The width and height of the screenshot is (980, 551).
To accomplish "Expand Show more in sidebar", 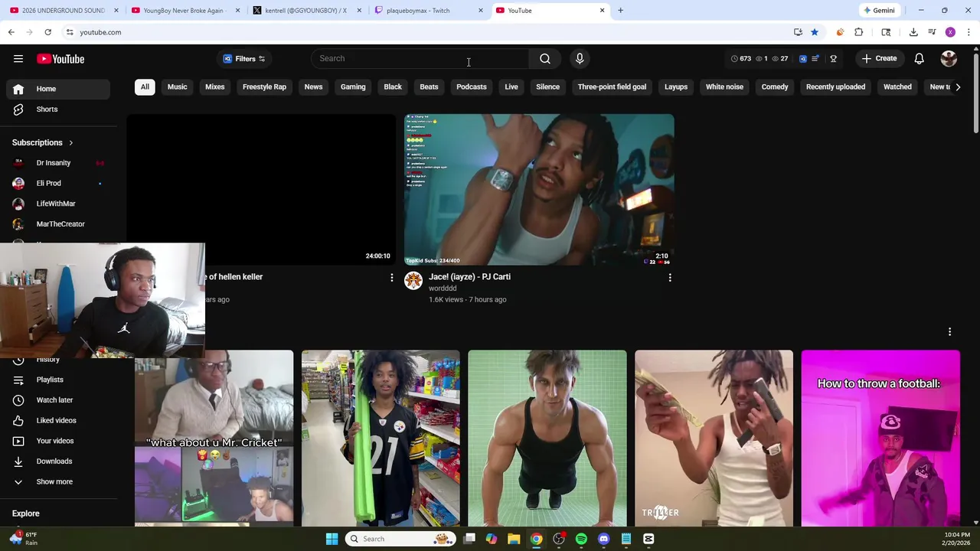I will 54,482.
